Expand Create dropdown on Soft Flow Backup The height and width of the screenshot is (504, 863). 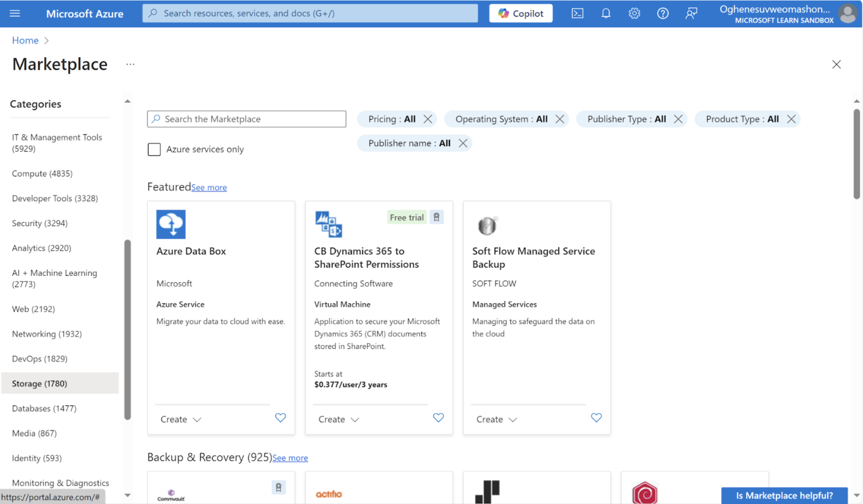click(x=497, y=419)
